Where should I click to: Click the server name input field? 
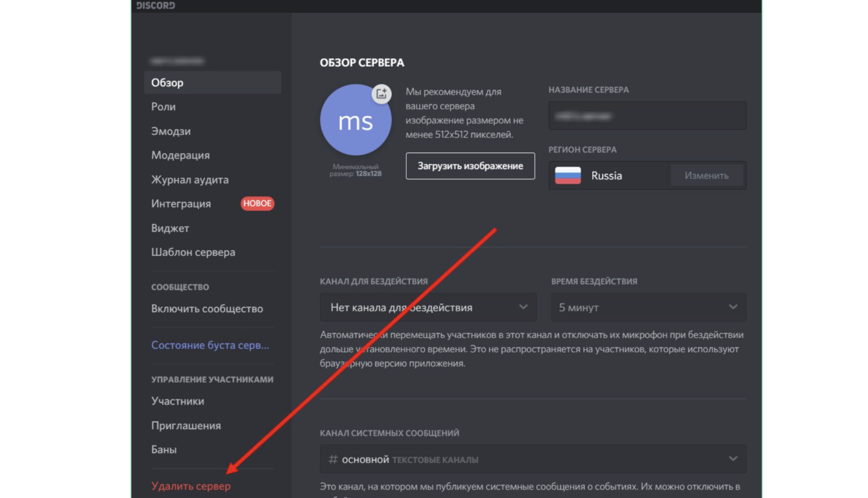(x=648, y=116)
